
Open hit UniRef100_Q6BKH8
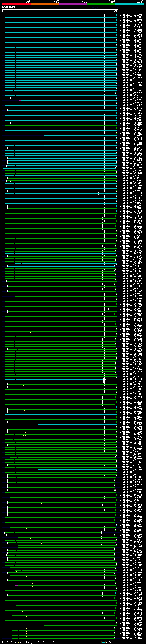pos(131,490)
